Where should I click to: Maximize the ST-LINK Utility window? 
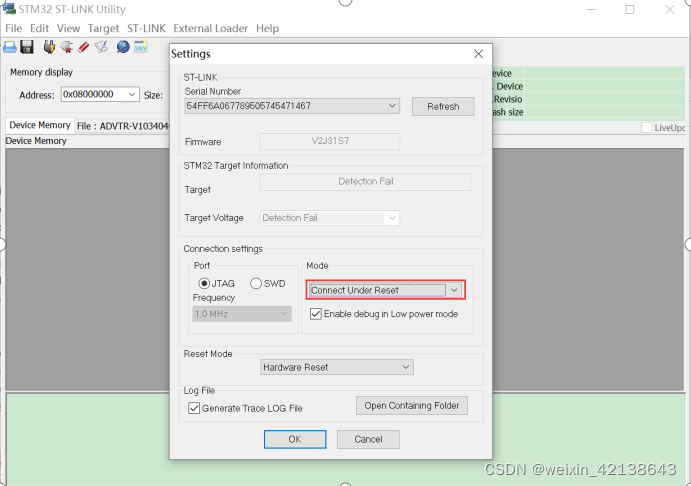(630, 9)
